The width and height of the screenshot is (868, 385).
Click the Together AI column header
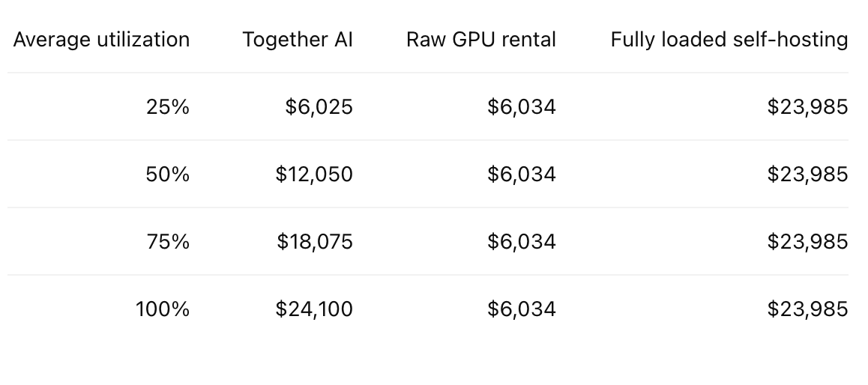pos(298,40)
